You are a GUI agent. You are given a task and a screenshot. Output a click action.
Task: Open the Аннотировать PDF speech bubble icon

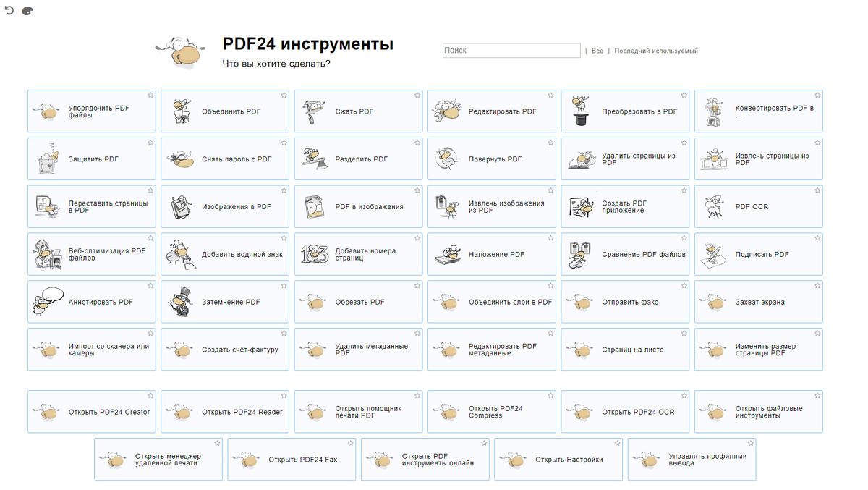(x=48, y=302)
